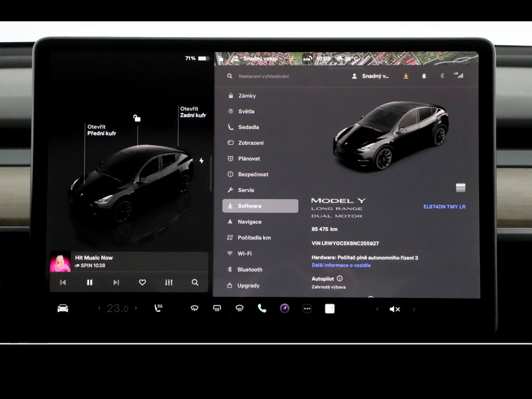Open the white app tile in bottom bar
This screenshot has height=399, width=532.
[330, 309]
